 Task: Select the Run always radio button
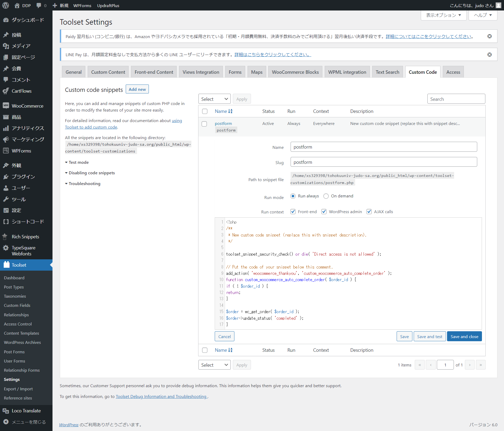[293, 196]
